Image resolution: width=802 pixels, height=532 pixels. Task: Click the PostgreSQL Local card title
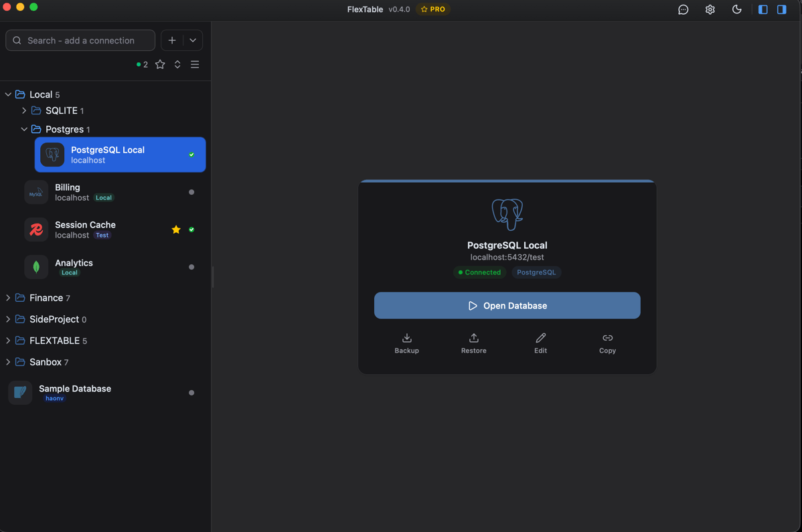pos(507,246)
